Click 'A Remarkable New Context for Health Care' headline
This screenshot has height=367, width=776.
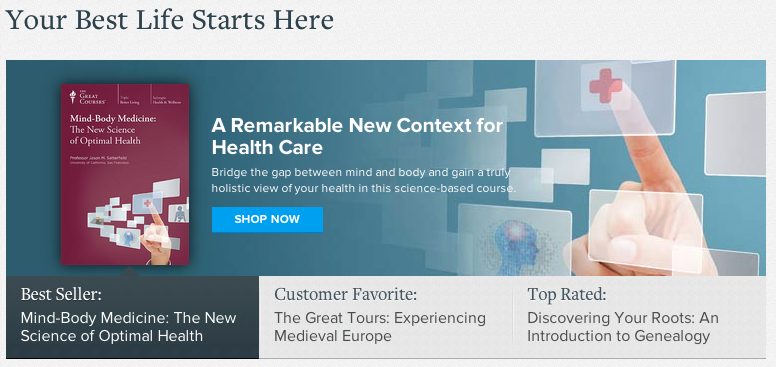click(x=357, y=136)
